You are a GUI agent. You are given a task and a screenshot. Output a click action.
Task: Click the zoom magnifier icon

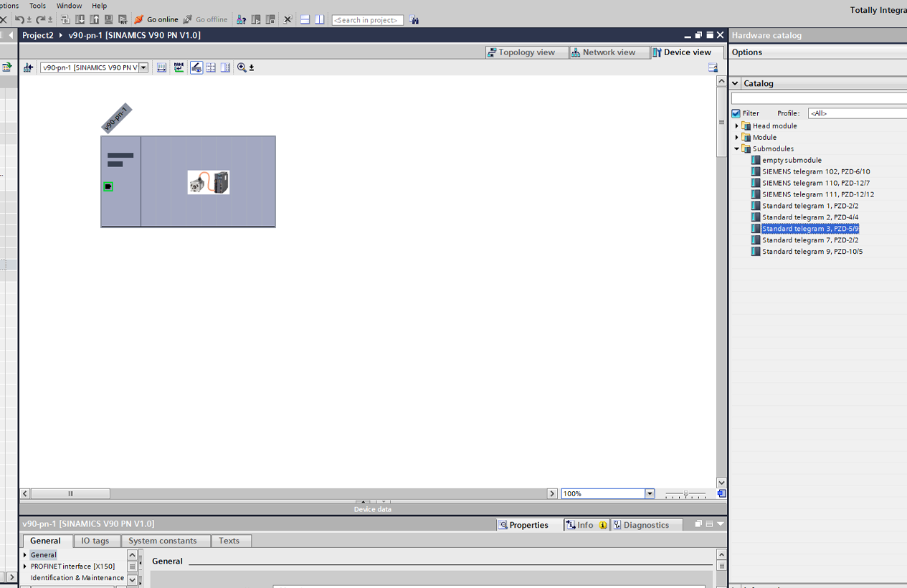coord(242,67)
